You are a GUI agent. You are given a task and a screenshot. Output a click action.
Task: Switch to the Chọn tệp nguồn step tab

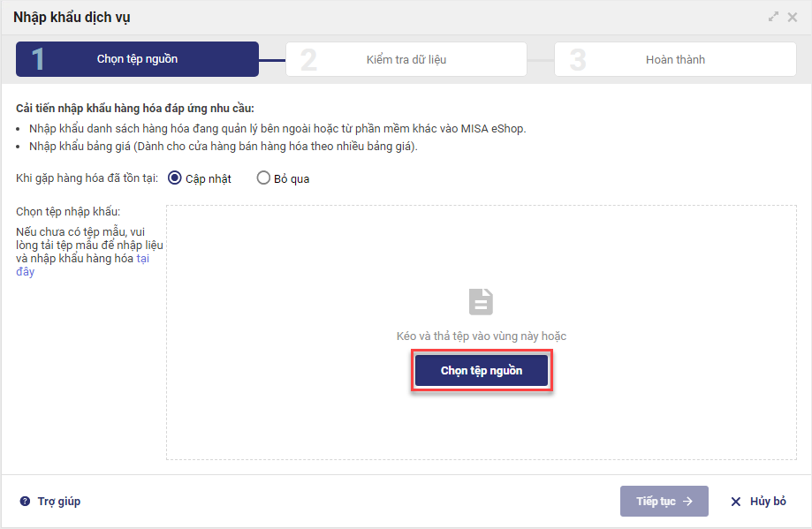point(137,59)
